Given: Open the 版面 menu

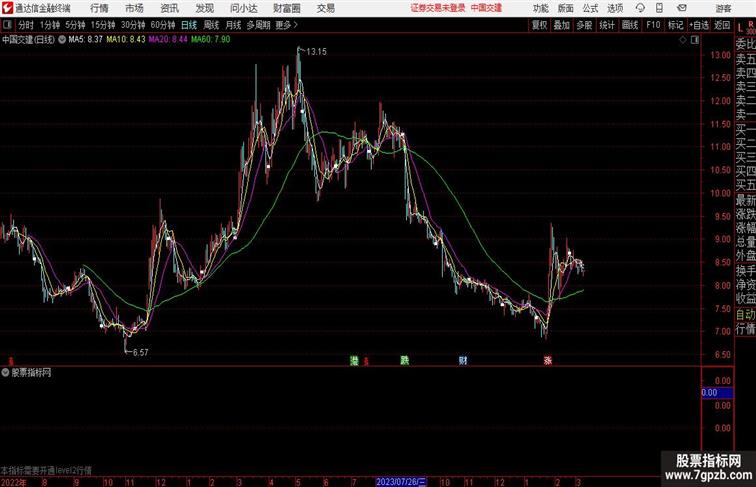Looking at the screenshot, I should [x=566, y=8].
